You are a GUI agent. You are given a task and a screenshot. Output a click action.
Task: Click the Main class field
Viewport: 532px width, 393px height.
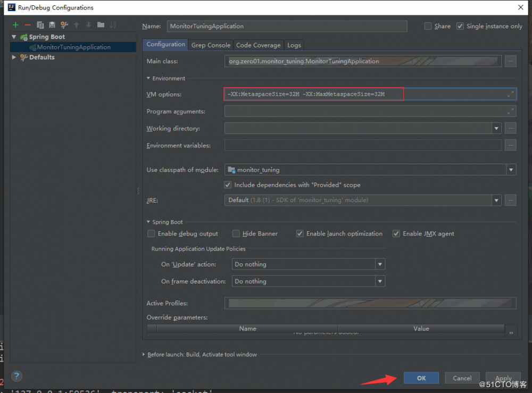(x=363, y=61)
